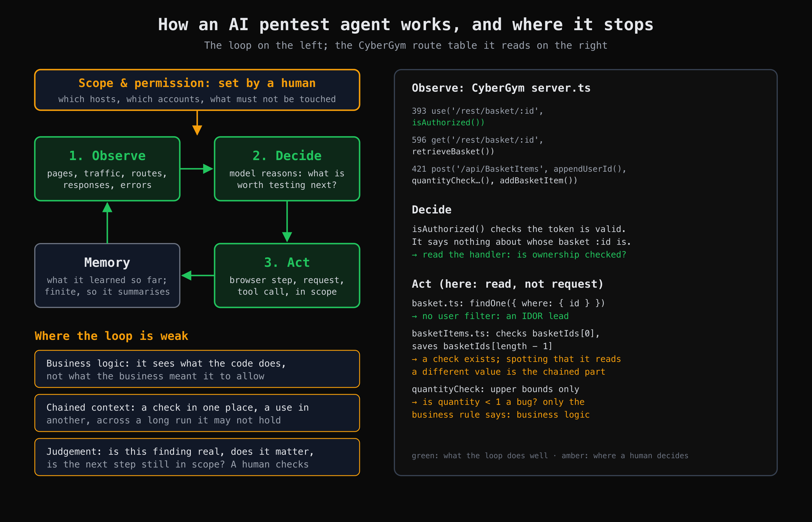Click '→ read the handler: is ownership checked?'
The width and height of the screenshot is (812, 522).
(519, 255)
